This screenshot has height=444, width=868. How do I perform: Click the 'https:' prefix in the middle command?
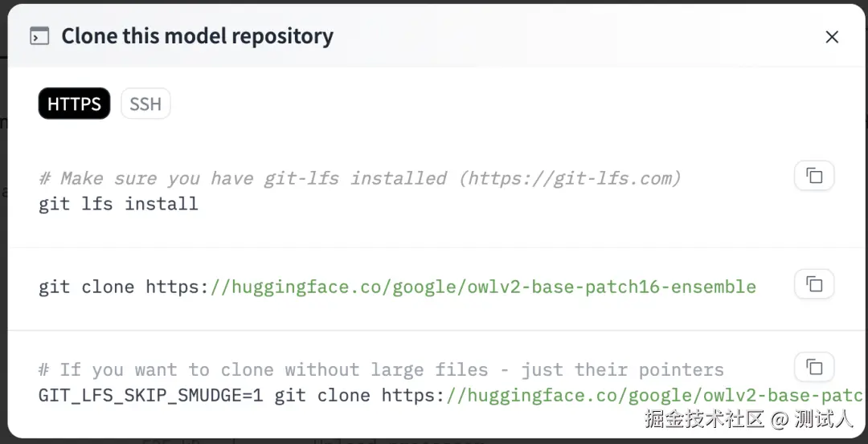coord(177,287)
